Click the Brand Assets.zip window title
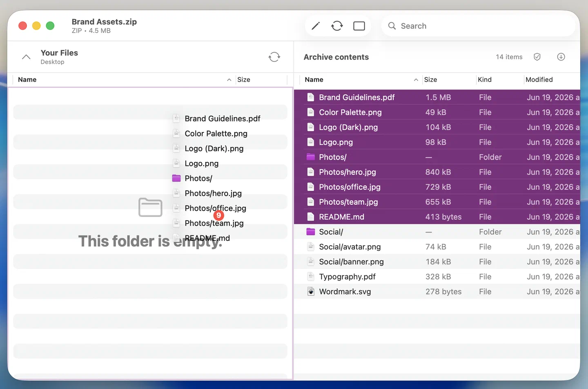 coord(104,22)
